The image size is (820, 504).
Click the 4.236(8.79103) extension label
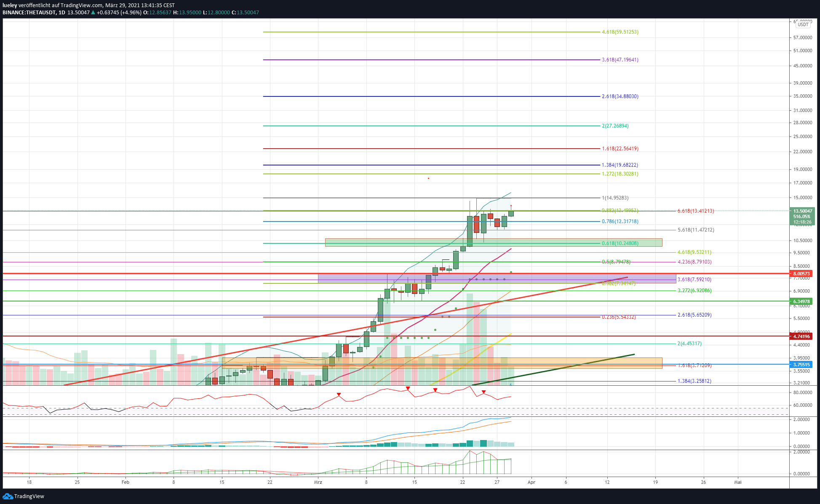coord(694,262)
